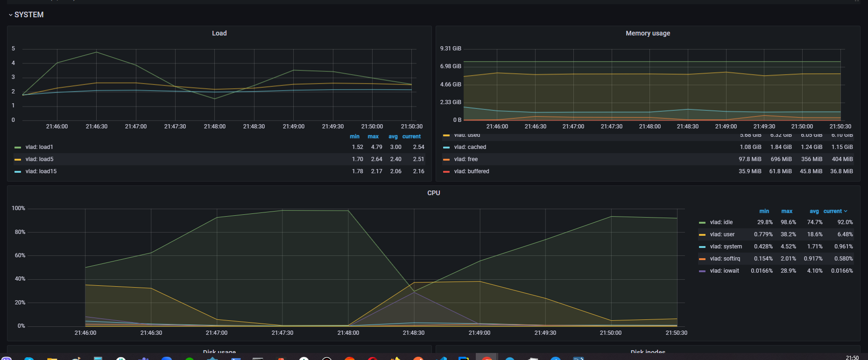Click user max value 38.2%
The height and width of the screenshot is (360, 868).
click(788, 234)
